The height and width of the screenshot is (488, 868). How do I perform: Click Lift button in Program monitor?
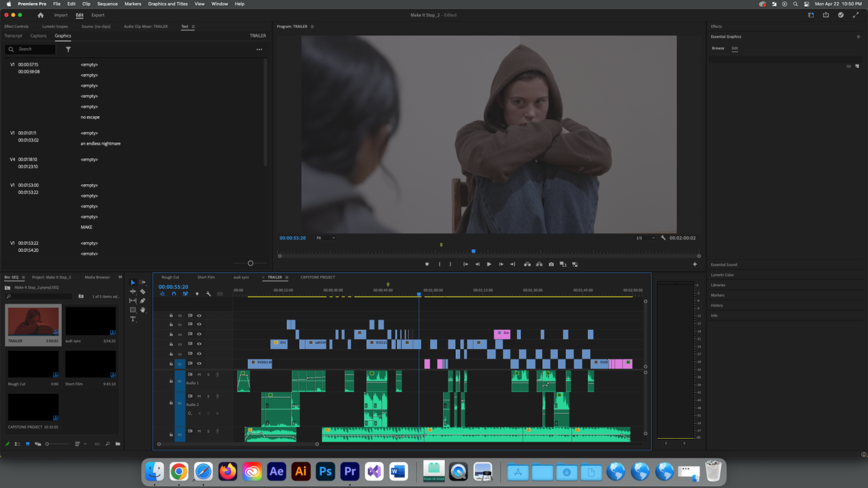tap(527, 265)
